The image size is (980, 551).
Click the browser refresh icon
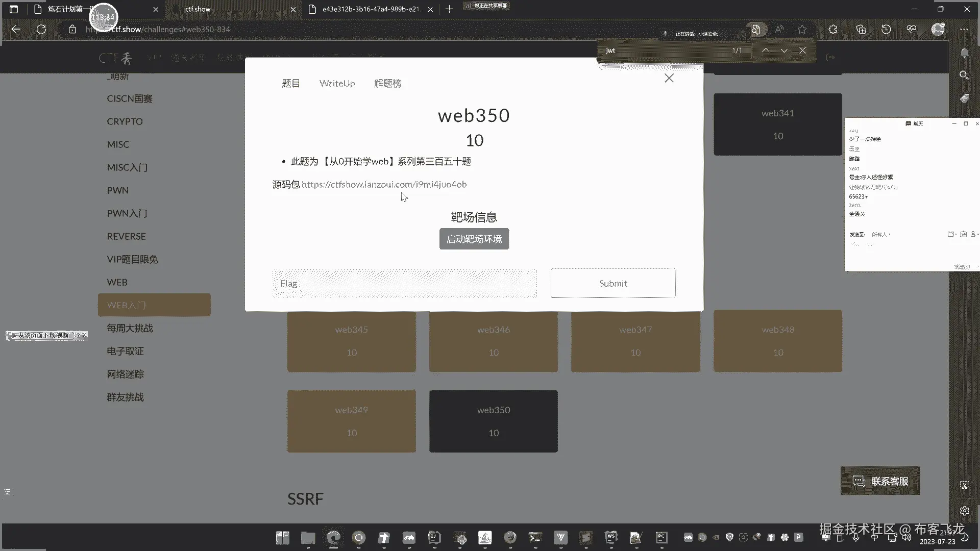click(41, 30)
